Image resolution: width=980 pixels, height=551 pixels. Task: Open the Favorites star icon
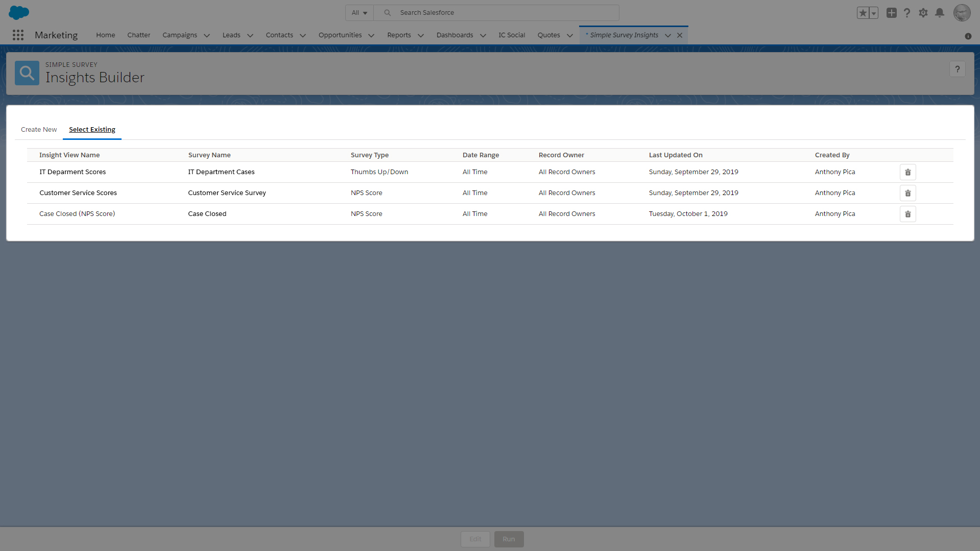(x=863, y=13)
